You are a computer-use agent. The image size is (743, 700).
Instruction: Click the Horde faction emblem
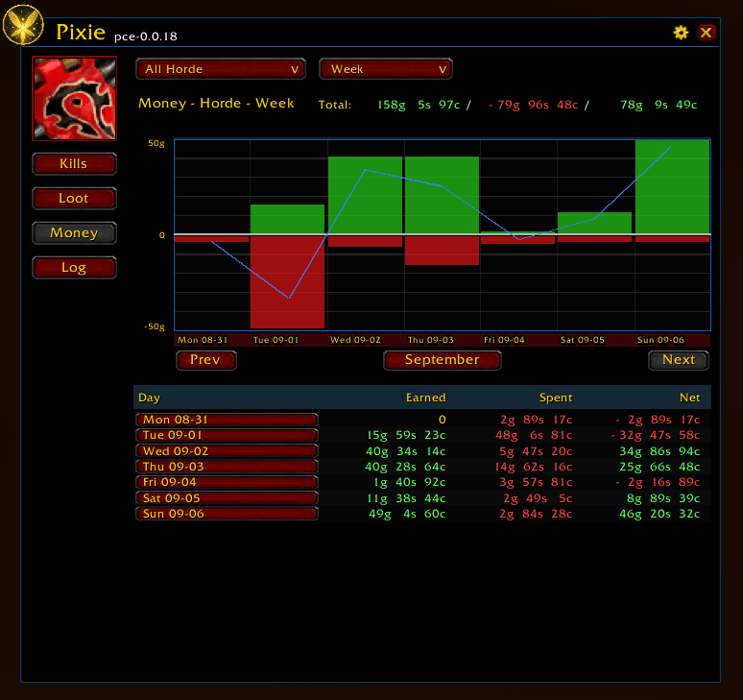pyautogui.click(x=74, y=99)
